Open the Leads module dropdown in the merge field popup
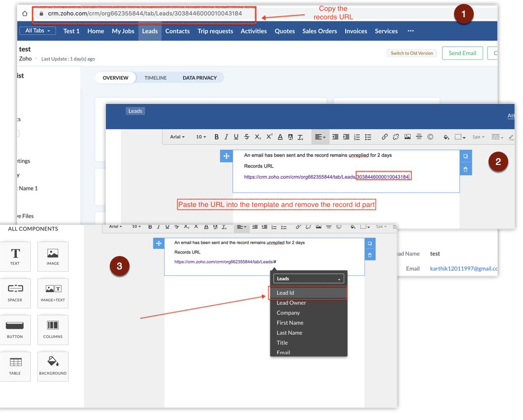The image size is (523, 420). click(308, 279)
